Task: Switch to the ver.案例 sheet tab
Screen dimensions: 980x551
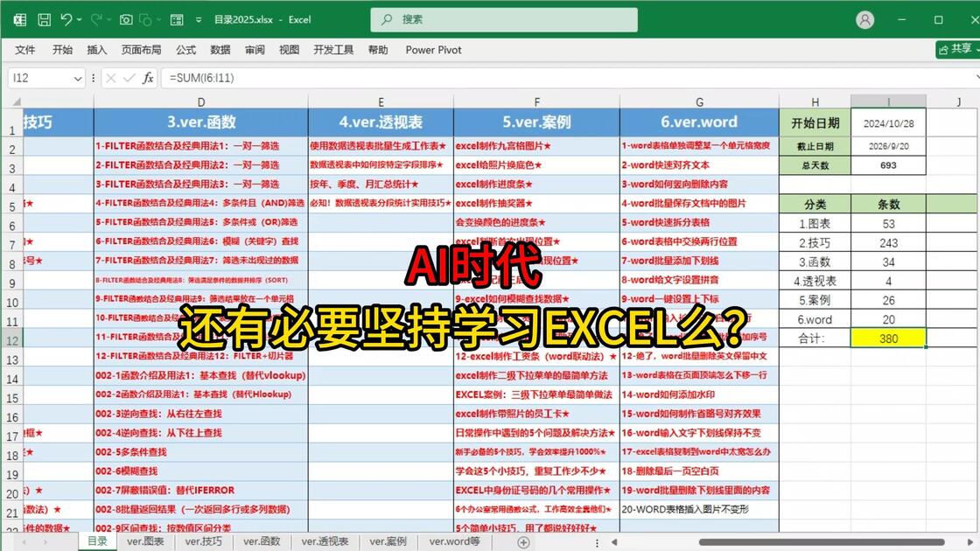Action: [388, 541]
